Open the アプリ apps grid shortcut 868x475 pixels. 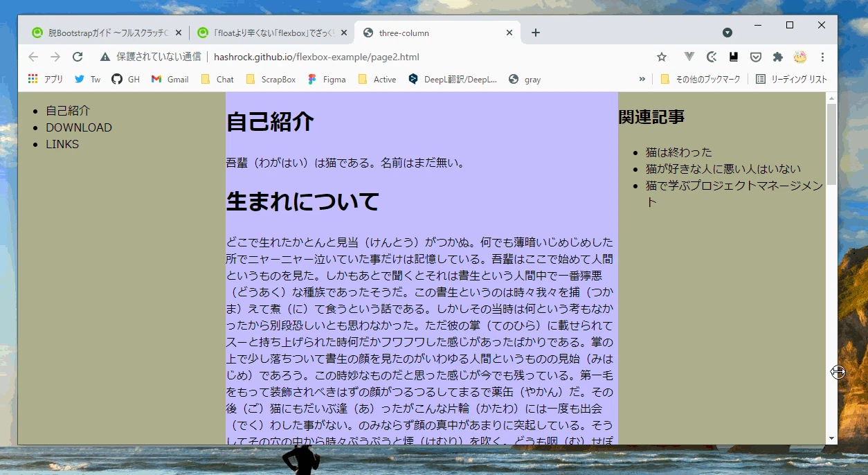click(x=45, y=79)
